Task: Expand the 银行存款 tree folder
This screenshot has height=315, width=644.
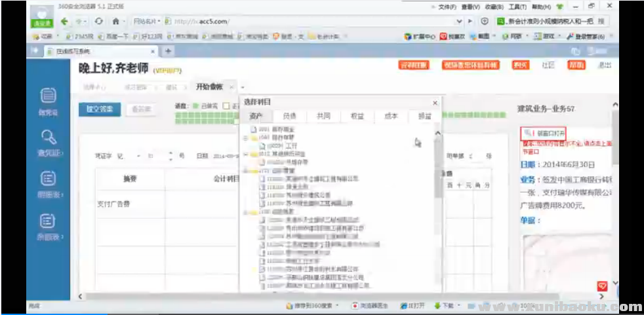Action: (246, 138)
